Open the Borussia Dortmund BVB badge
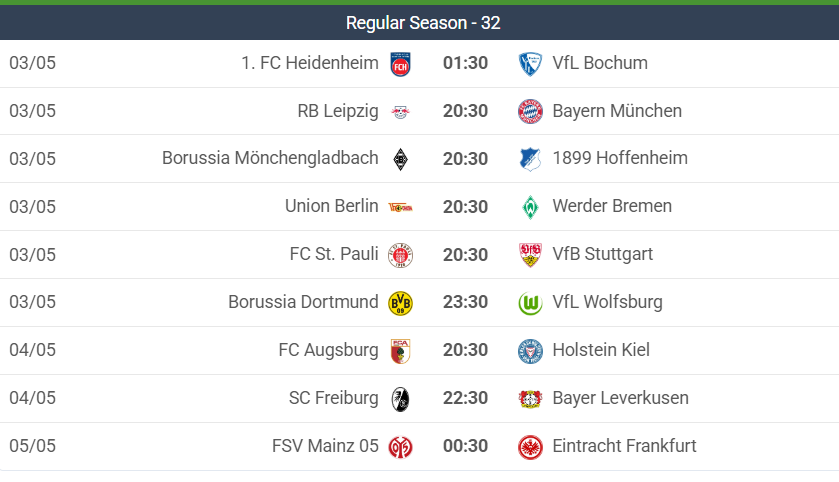 pyautogui.click(x=400, y=303)
